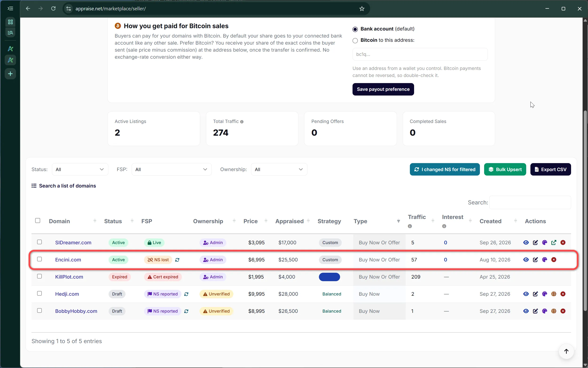The width and height of the screenshot is (588, 368).
Task: Expand the FSP filter dropdown
Action: 172,169
